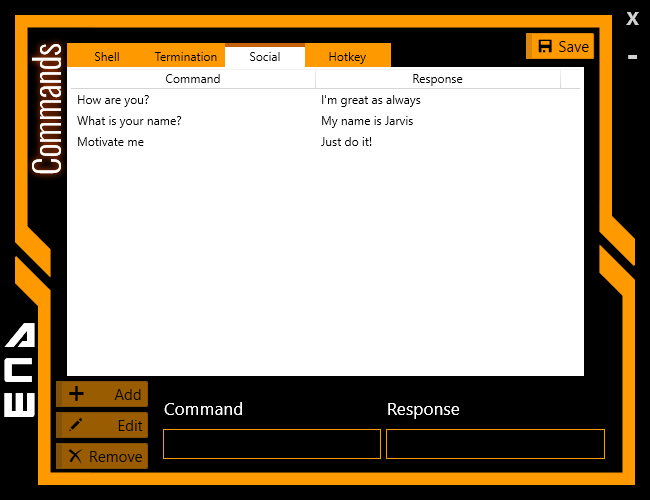Image resolution: width=650 pixels, height=500 pixels.
Task: Select the Social tab
Action: 265,57
